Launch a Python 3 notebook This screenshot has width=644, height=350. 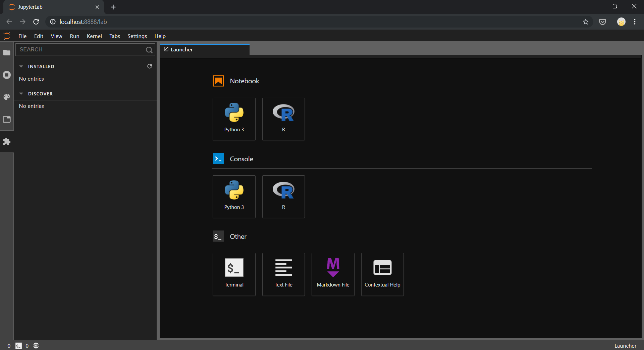click(234, 119)
